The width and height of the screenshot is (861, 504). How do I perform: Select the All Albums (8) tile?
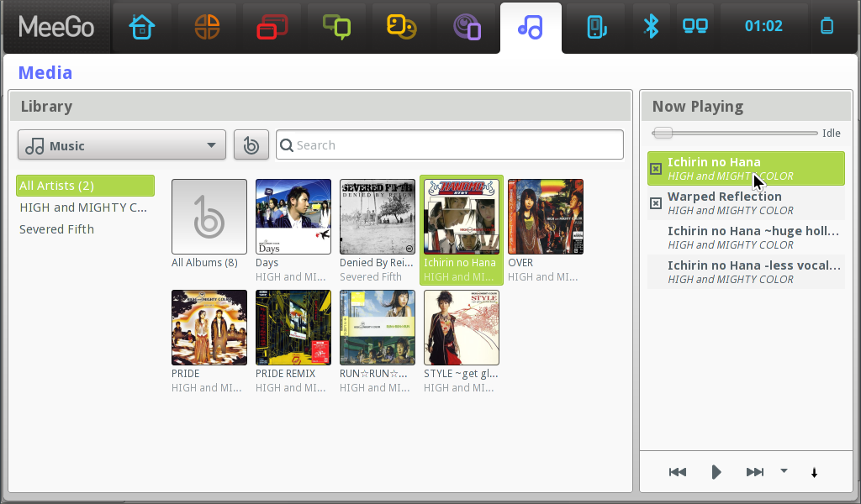[209, 217]
